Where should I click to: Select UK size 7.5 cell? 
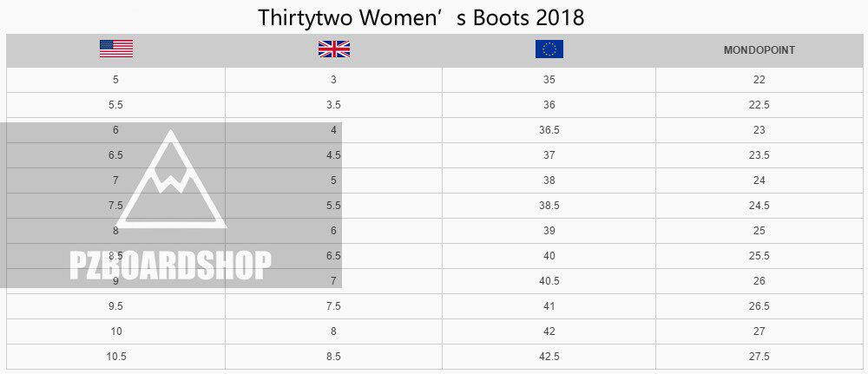333,306
